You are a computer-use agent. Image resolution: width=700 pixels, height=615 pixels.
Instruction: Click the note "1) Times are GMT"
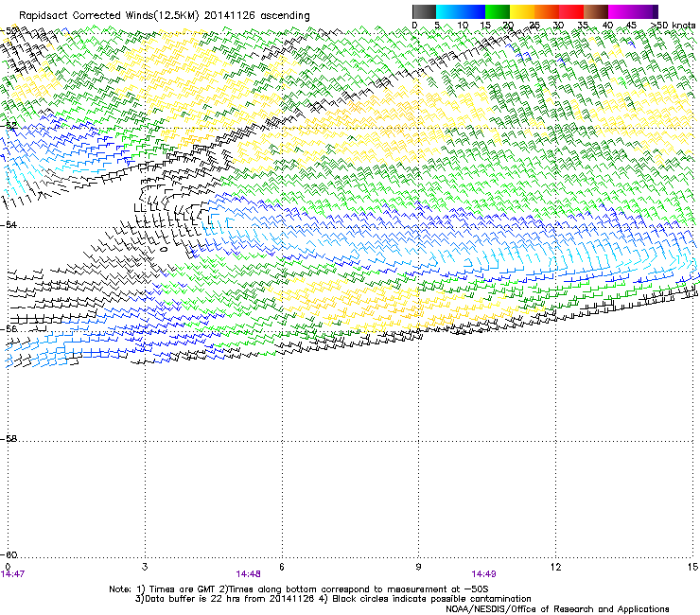tap(176, 589)
